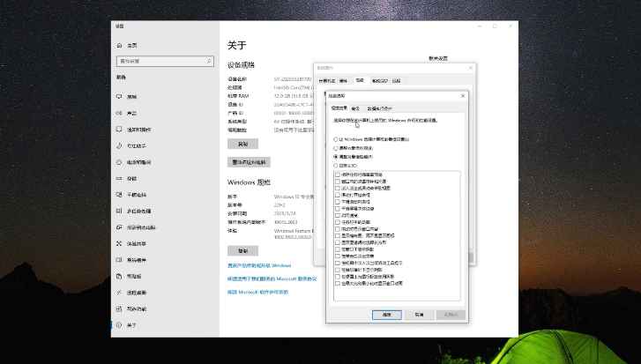Screen dimensions: 641x364
Task: Enable 在单击后淡出菜单 checkbox
Action: (x=338, y=256)
